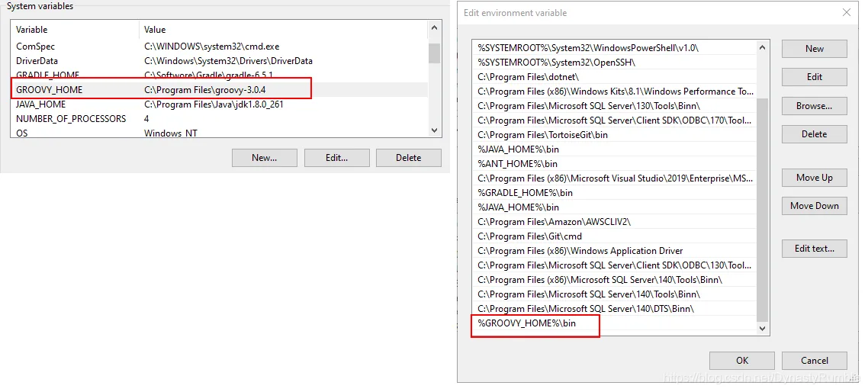Click the Cancel button
This screenshot has width=868, height=392.
click(x=815, y=361)
